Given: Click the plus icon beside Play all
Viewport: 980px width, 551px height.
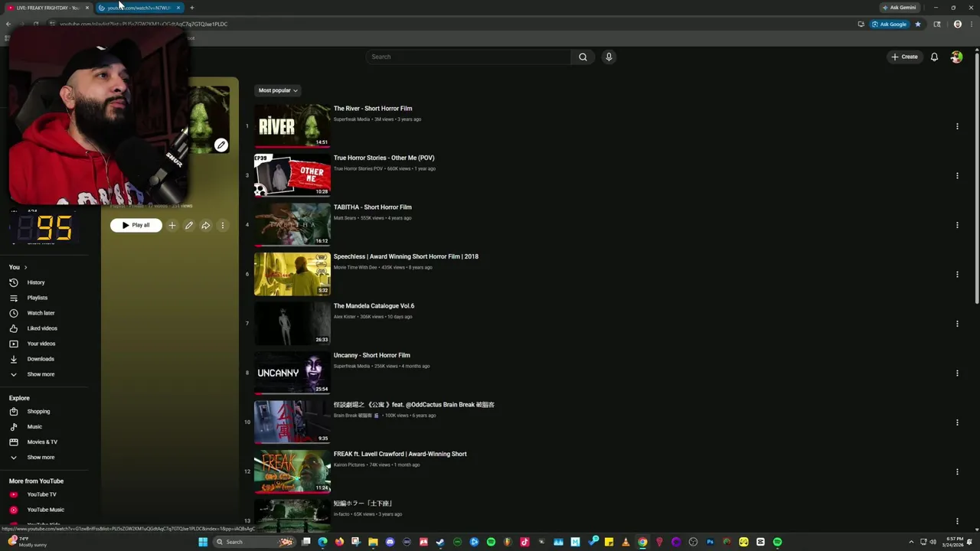Looking at the screenshot, I should point(171,225).
